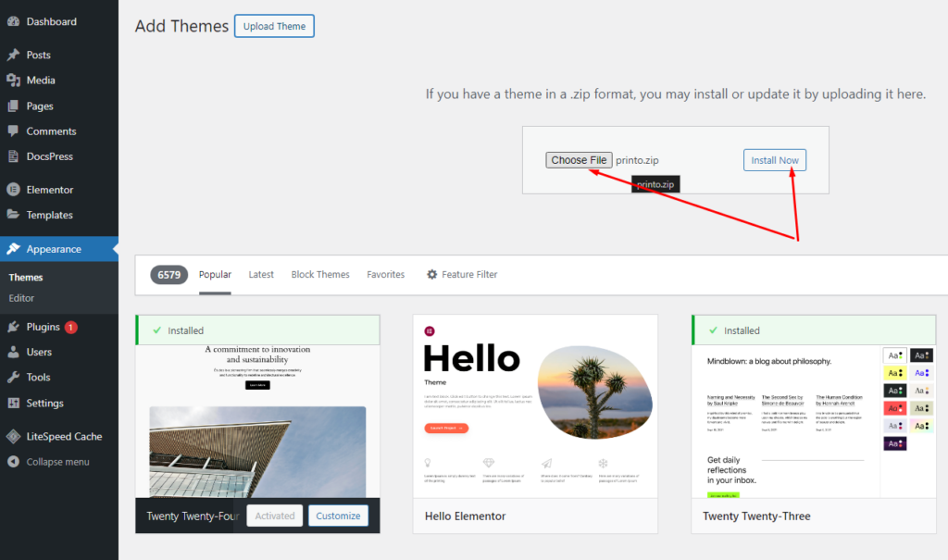The width and height of the screenshot is (948, 560).
Task: Open the Hello Elementor theme thumbnail
Action: click(x=535, y=406)
